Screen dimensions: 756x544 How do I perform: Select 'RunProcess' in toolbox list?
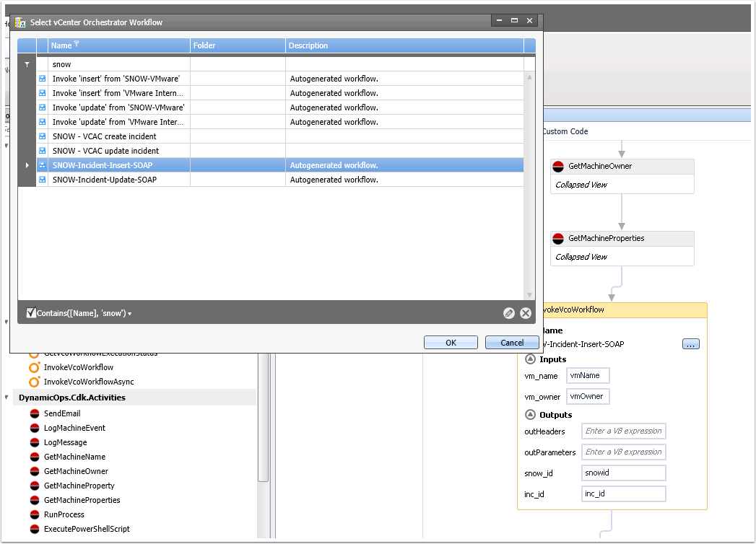point(64,514)
